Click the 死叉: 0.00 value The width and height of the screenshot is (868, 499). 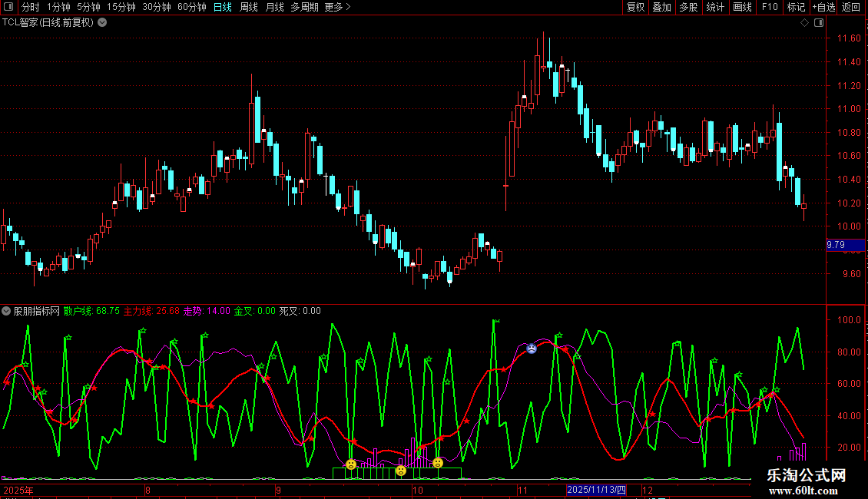300,311
